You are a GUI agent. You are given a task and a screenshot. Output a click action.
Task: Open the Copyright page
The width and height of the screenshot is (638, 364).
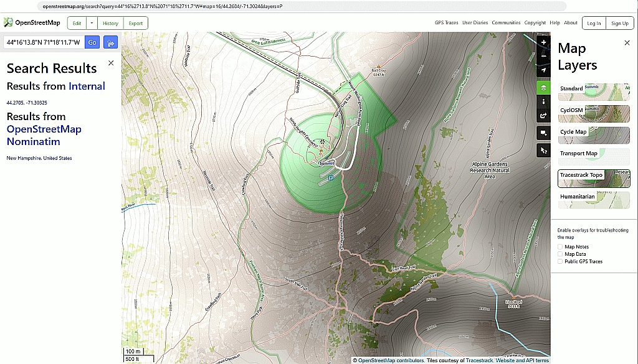point(535,23)
